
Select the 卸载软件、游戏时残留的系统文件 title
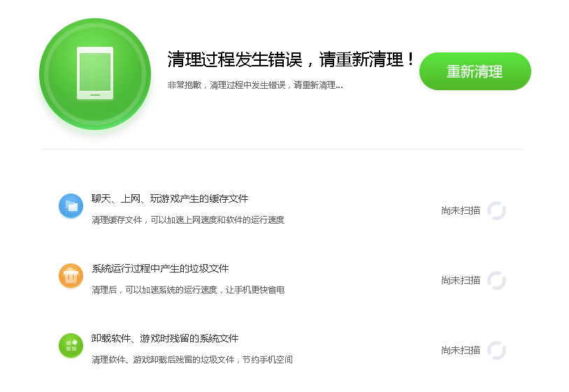coord(165,338)
